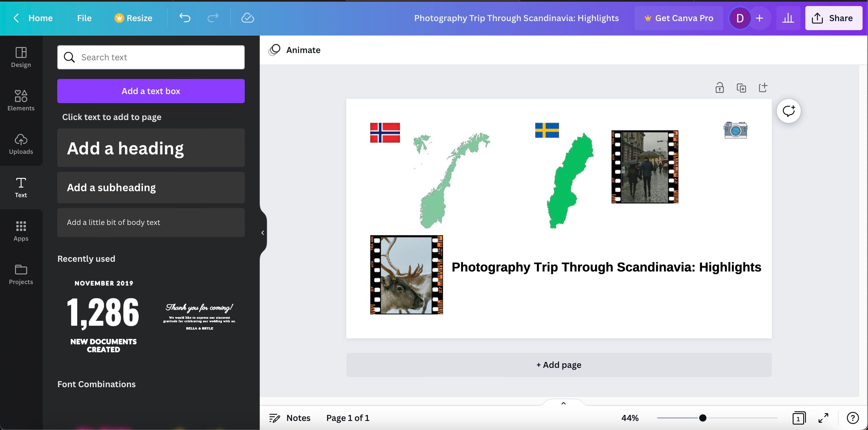Click the Undo arrow icon
Viewport: 868px width, 430px height.
click(x=185, y=18)
